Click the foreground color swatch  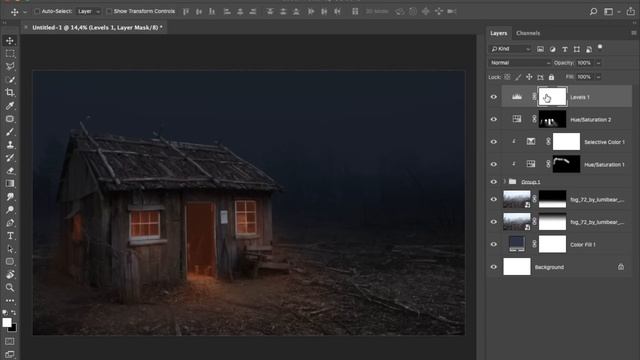click(7, 322)
